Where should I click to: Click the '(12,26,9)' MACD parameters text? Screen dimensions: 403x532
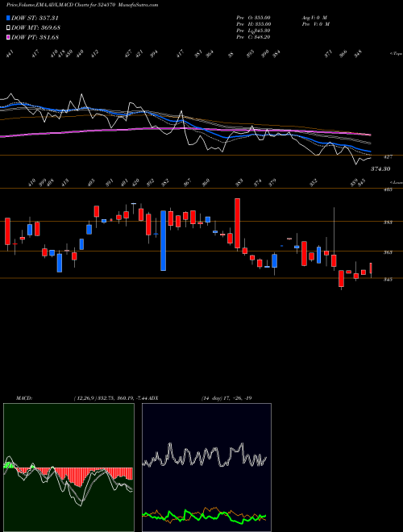85,397
